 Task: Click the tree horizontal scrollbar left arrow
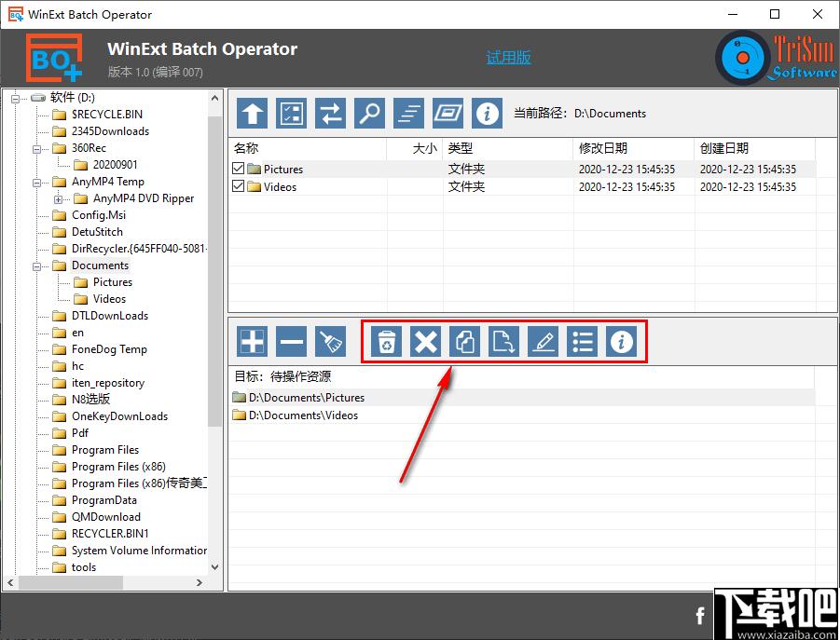tap(10, 583)
